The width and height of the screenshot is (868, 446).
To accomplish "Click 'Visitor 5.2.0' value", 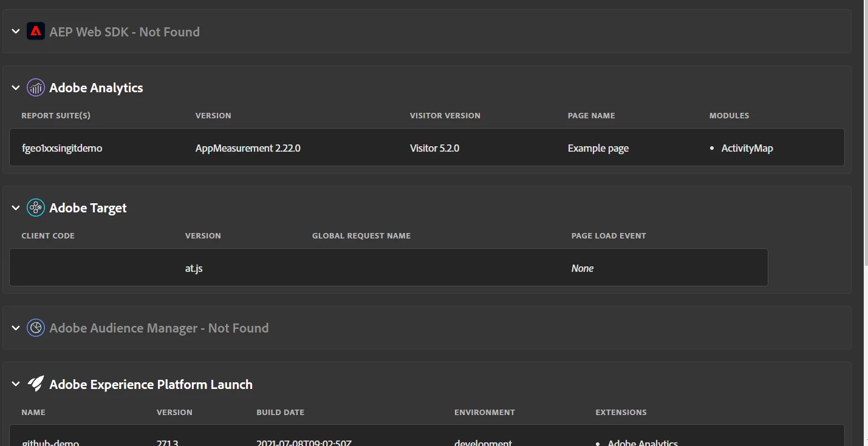I will coord(434,148).
